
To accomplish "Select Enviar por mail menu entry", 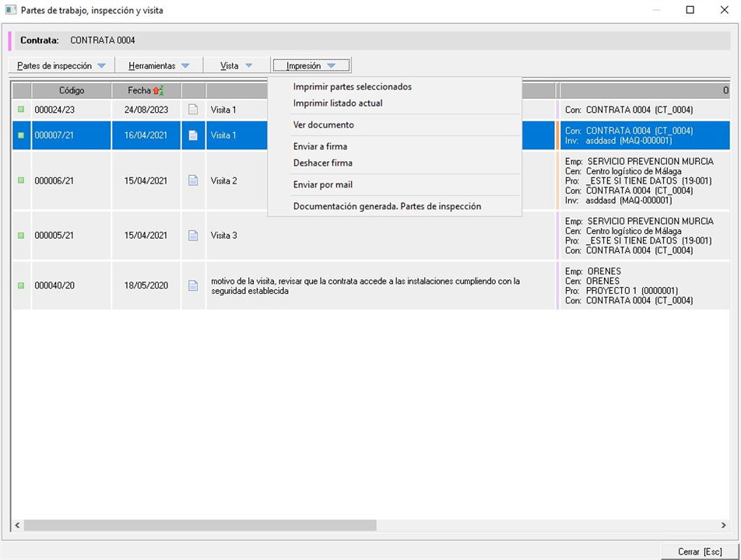I will [x=323, y=185].
